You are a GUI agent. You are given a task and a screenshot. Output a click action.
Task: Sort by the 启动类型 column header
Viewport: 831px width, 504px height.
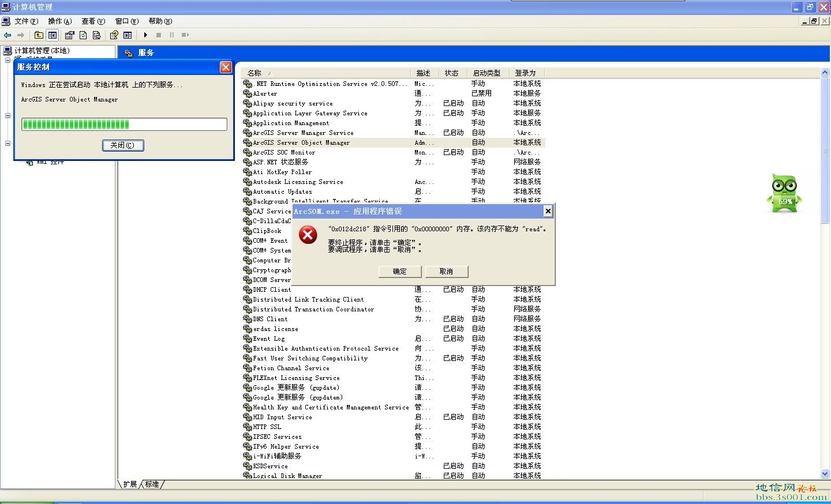click(488, 73)
